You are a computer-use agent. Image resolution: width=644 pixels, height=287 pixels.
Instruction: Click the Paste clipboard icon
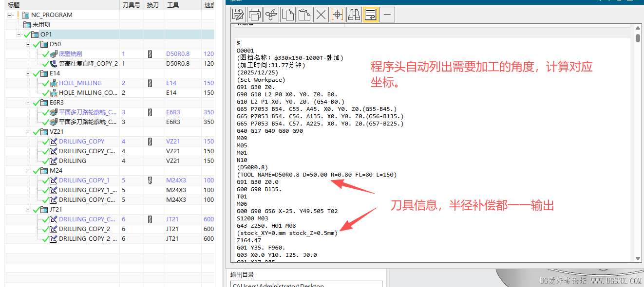[x=304, y=15]
